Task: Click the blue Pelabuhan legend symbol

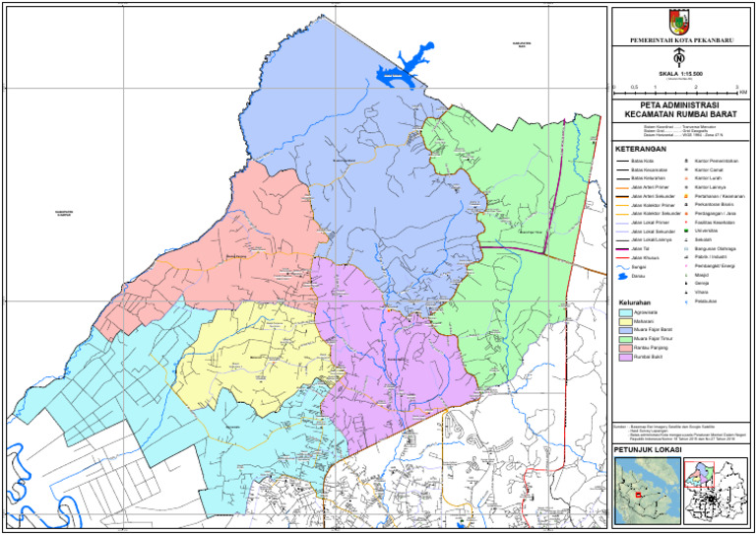Action: tap(686, 301)
